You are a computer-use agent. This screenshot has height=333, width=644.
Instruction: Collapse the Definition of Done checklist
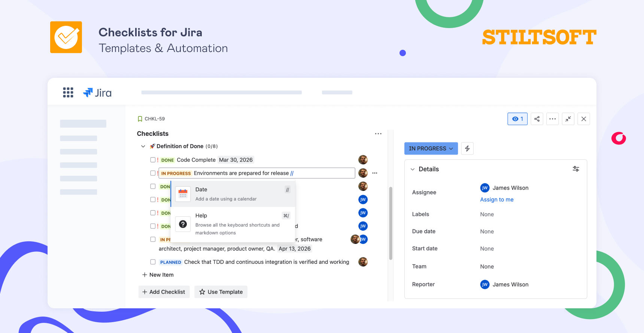[143, 146]
